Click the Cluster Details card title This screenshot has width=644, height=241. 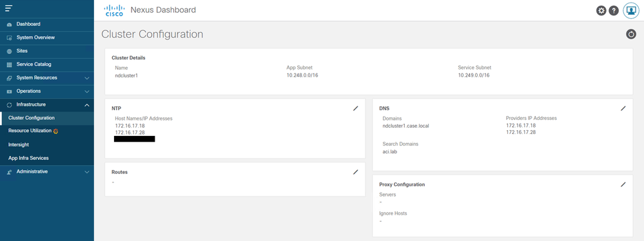click(x=128, y=58)
